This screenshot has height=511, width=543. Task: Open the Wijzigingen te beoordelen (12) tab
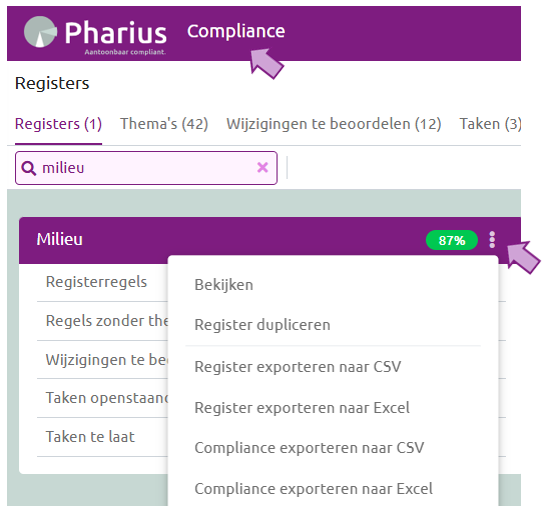point(333,124)
